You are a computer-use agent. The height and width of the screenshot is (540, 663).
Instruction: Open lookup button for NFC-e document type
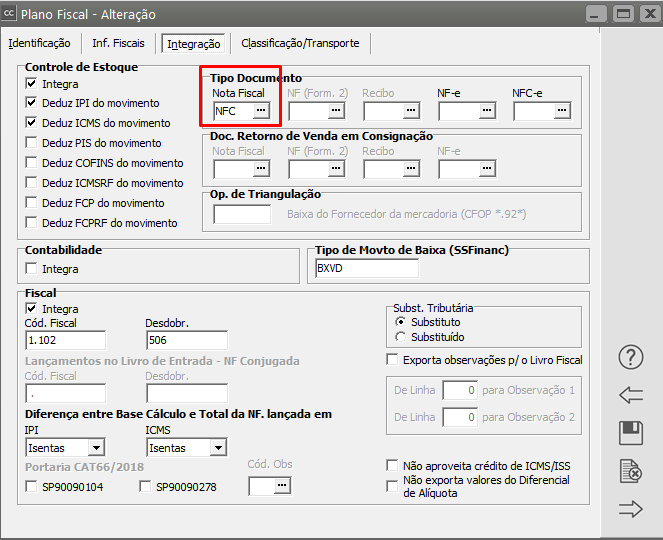561,110
